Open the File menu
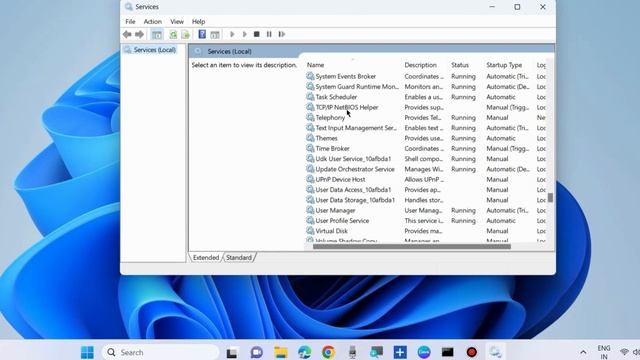 [x=130, y=22]
